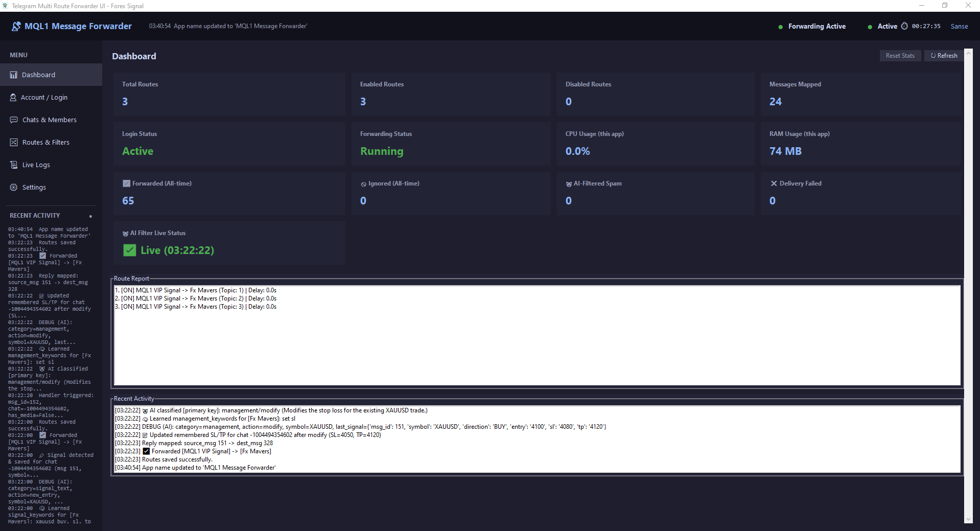The height and width of the screenshot is (531, 980).
Task: Go to Chats & Members
Action: 51,120
